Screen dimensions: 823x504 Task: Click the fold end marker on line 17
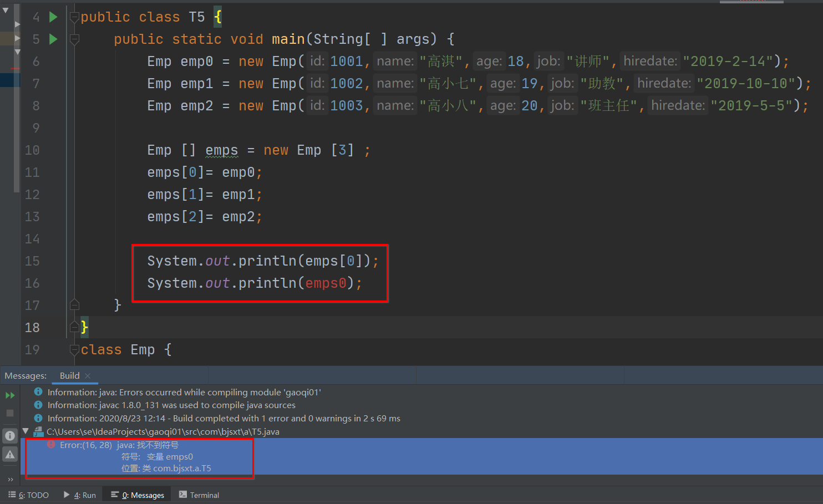tap(74, 305)
